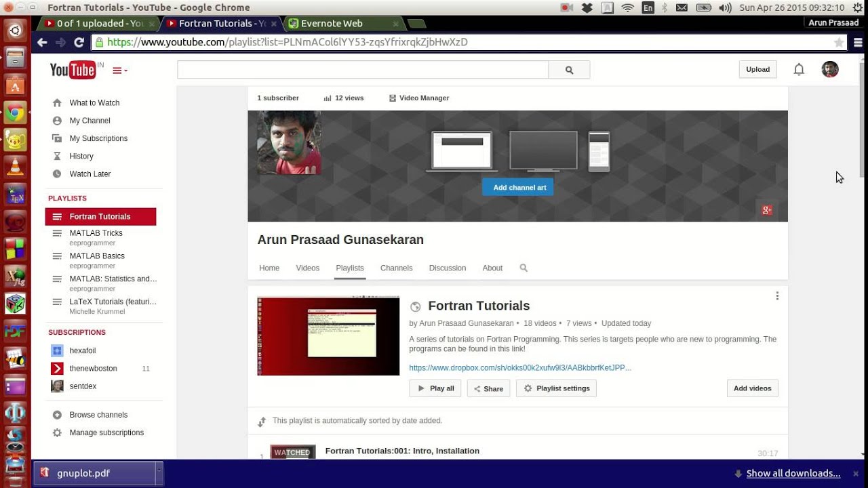868x488 pixels.
Task: Switch to the Home tab
Action: [269, 268]
